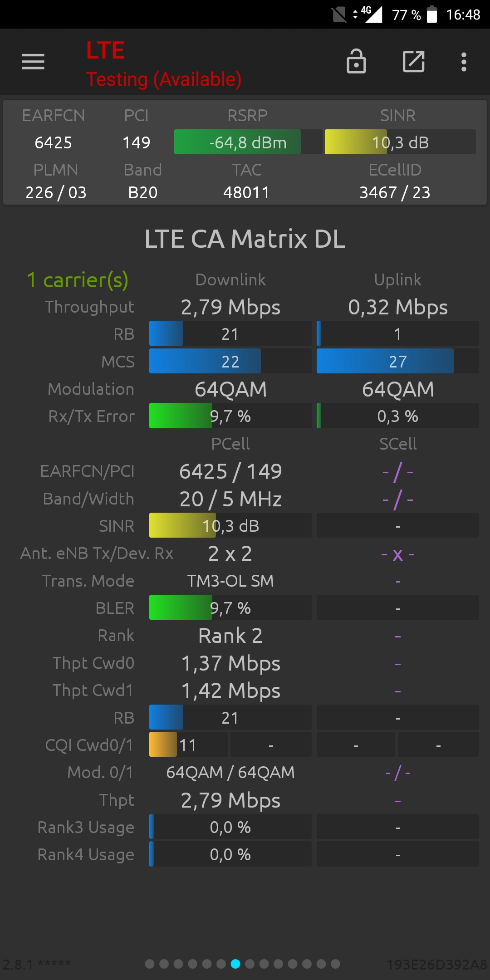Tap the share/export icon in the toolbar
The image size is (490, 980).
[414, 61]
